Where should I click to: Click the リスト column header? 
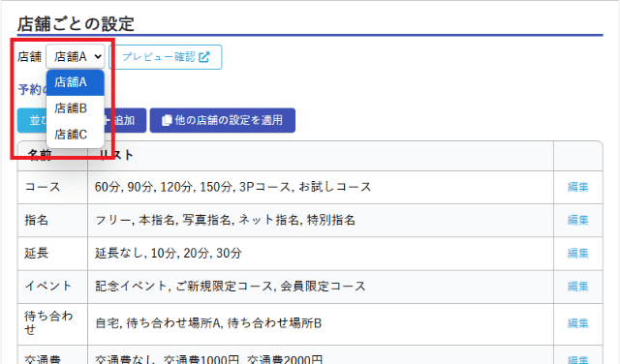(x=116, y=155)
